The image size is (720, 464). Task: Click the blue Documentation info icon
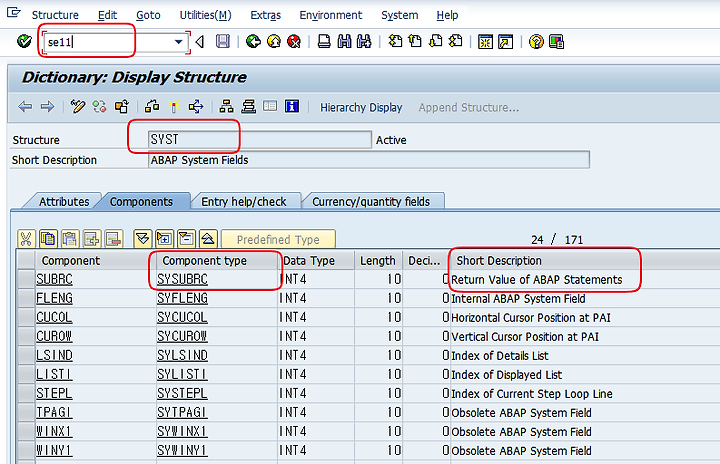point(292,107)
